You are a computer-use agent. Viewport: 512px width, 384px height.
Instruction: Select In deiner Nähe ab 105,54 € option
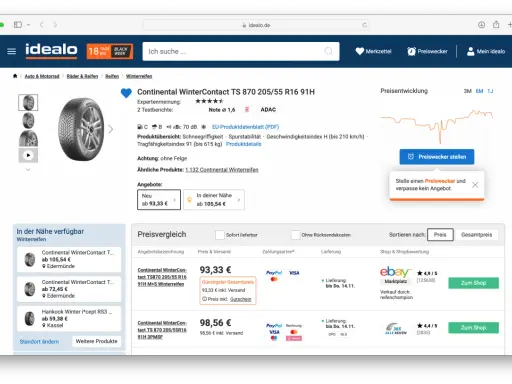(214, 200)
